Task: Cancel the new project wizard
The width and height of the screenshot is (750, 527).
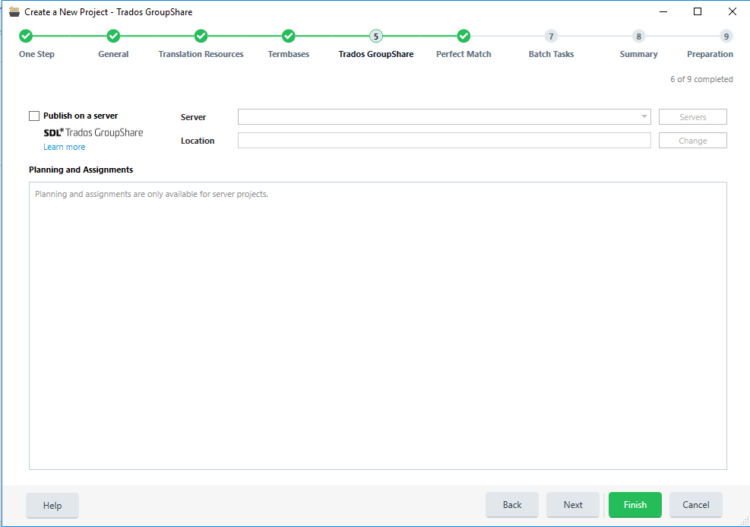Action: pos(695,505)
